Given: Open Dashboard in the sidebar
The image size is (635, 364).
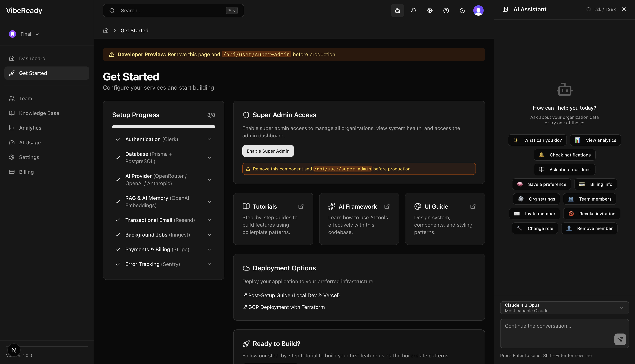Looking at the screenshot, I should pyautogui.click(x=47, y=58).
